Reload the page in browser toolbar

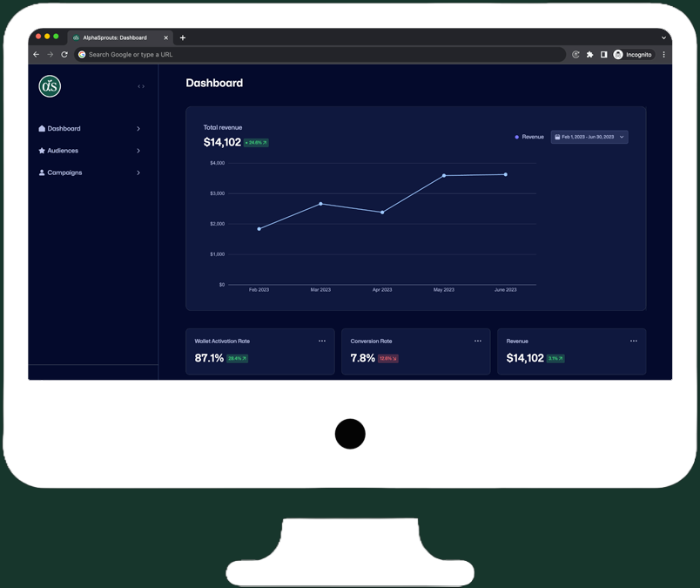point(64,55)
